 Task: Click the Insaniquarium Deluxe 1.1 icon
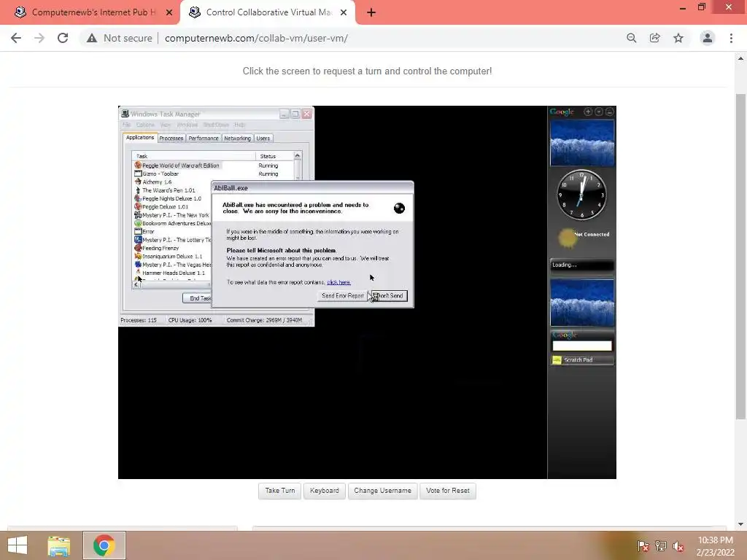tap(138, 256)
